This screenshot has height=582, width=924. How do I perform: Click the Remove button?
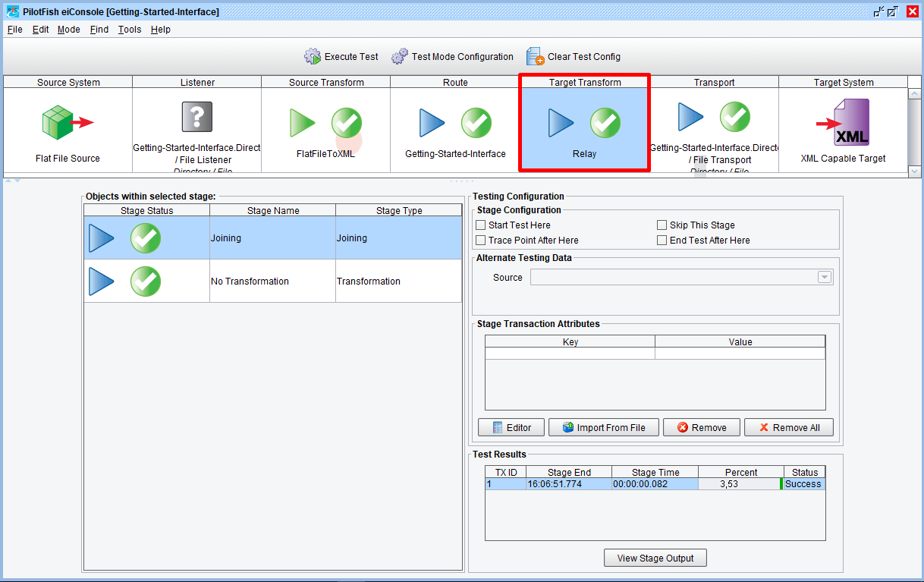click(x=702, y=427)
